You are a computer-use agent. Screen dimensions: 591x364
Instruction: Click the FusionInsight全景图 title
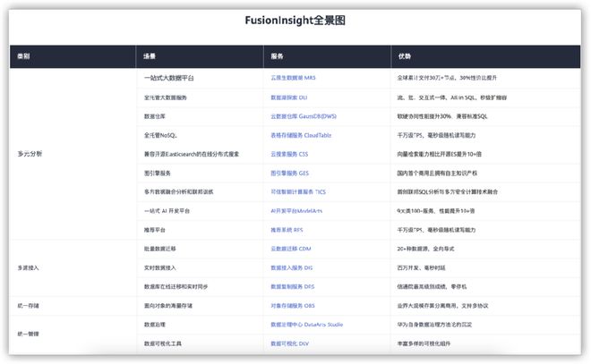(295, 20)
